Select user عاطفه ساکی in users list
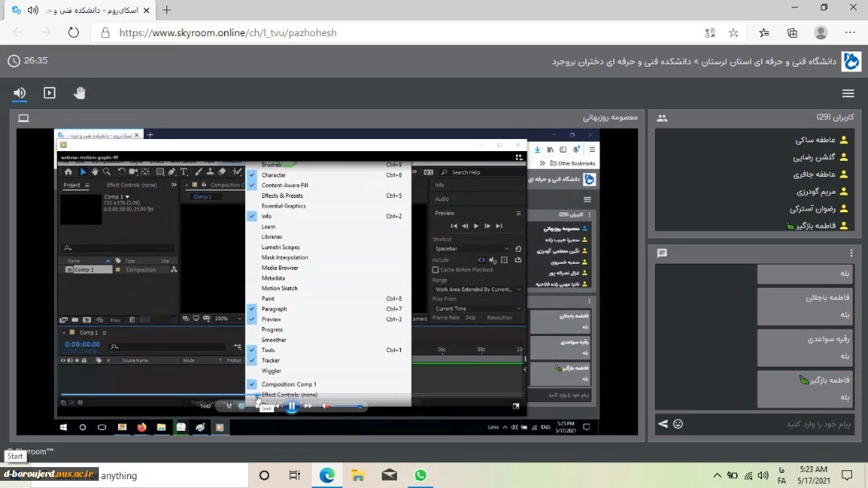This screenshot has width=868, height=488. (816, 140)
